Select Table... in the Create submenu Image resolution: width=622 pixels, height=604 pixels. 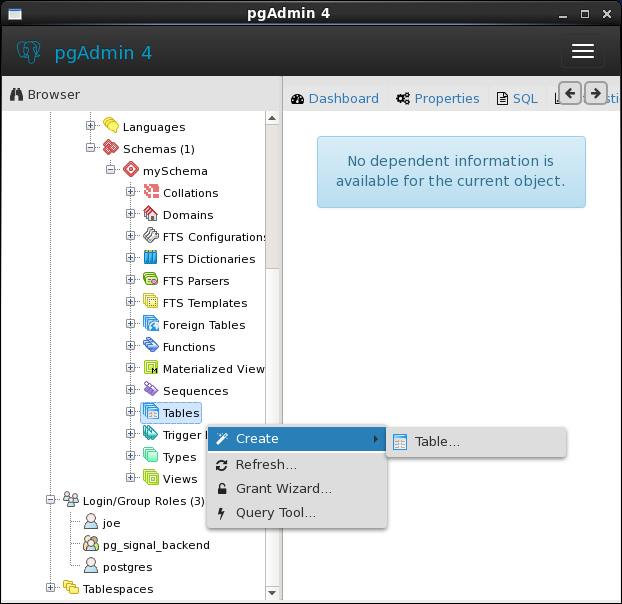tap(476, 442)
